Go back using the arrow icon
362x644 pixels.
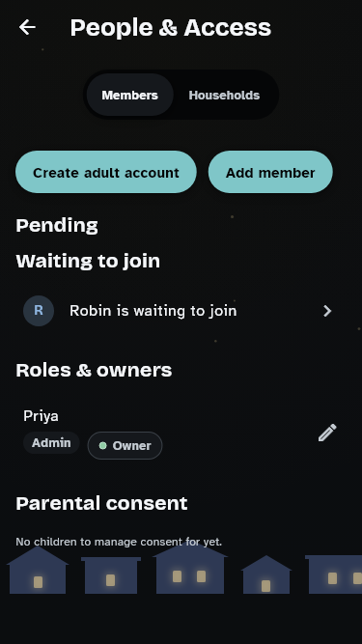(27, 28)
